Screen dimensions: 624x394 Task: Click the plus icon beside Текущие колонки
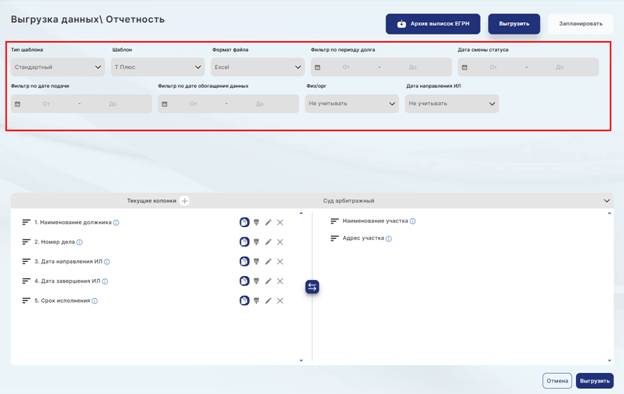pos(184,201)
